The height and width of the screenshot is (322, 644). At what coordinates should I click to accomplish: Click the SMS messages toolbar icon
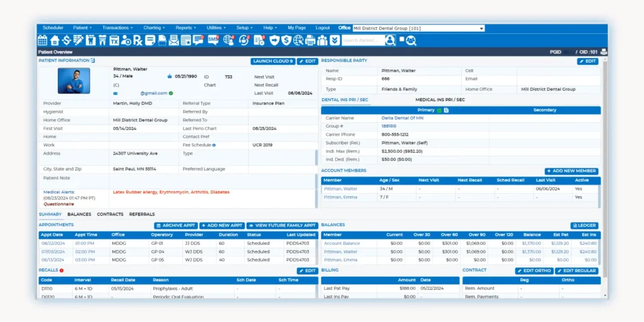[213, 40]
